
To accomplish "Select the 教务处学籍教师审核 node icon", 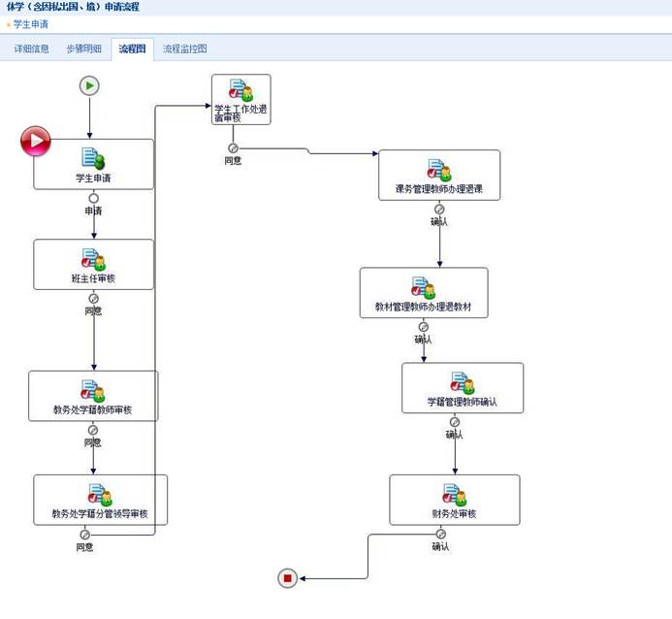I will (93, 390).
